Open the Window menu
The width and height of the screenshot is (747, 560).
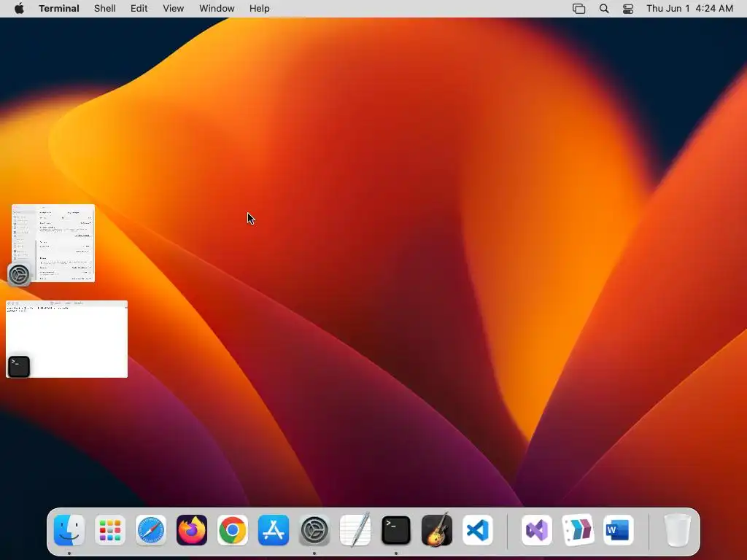[x=217, y=9]
